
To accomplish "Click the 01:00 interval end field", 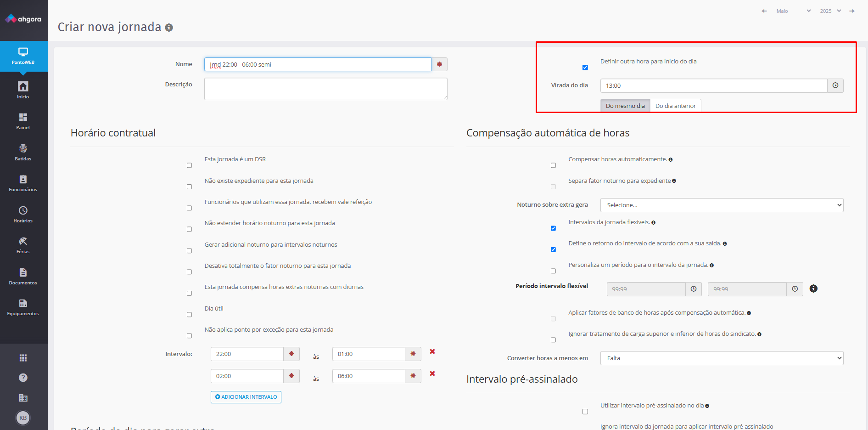I will tap(369, 354).
